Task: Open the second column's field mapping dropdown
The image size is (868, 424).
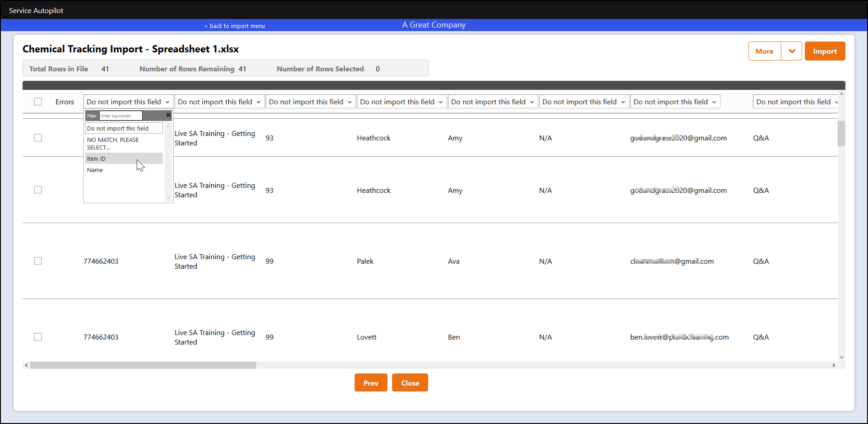Action: [219, 102]
